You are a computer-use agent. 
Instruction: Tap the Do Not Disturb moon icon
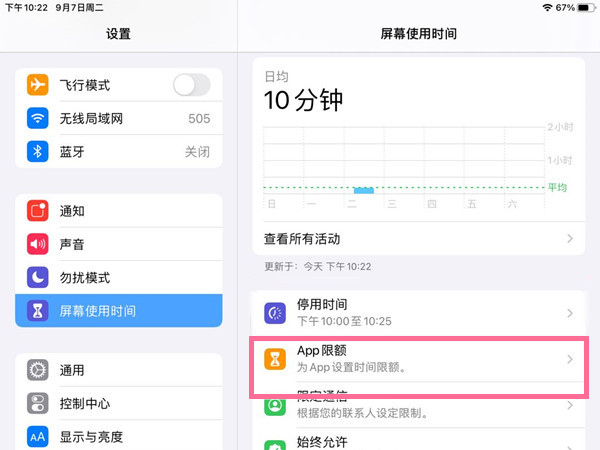(38, 277)
